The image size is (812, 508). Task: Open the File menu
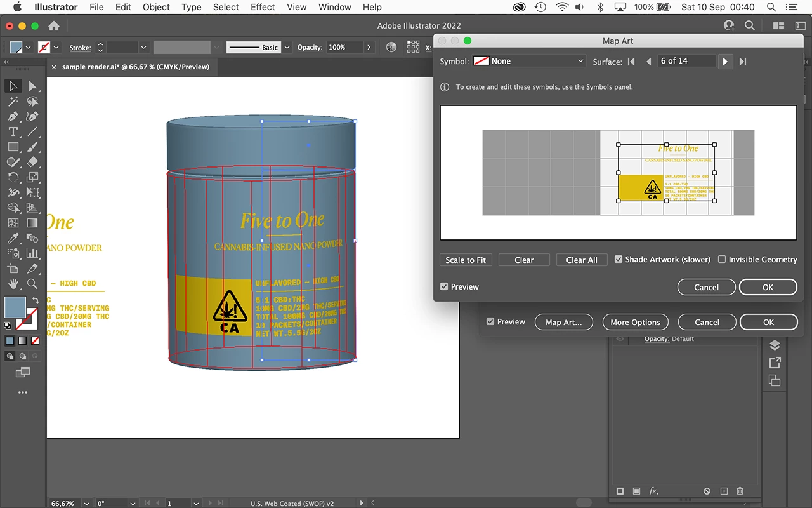[96, 7]
